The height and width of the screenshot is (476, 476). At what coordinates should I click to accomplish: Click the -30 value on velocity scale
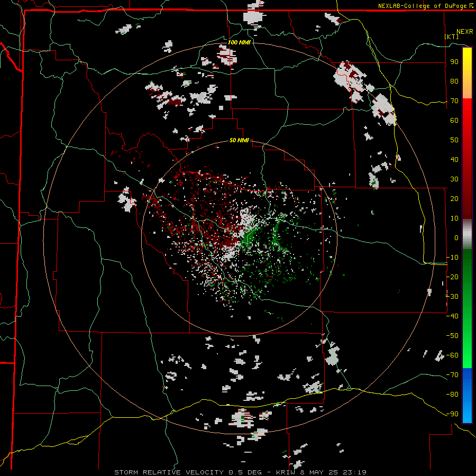pos(452,296)
